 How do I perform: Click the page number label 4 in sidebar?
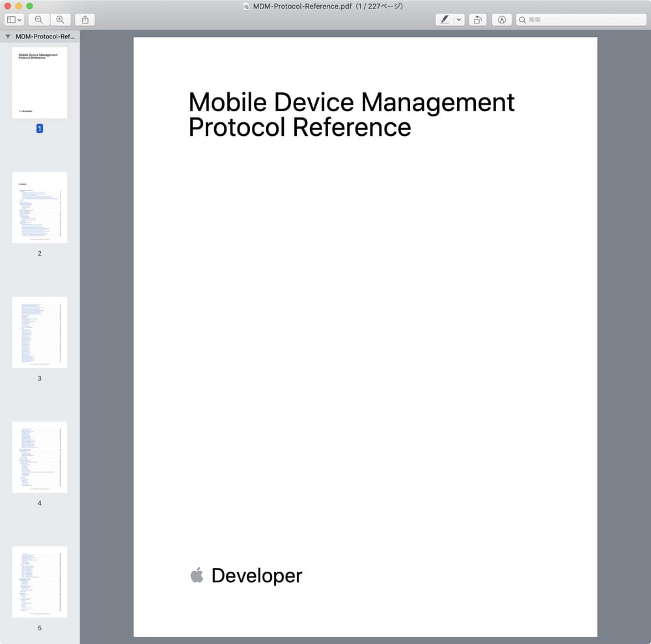pyautogui.click(x=40, y=503)
